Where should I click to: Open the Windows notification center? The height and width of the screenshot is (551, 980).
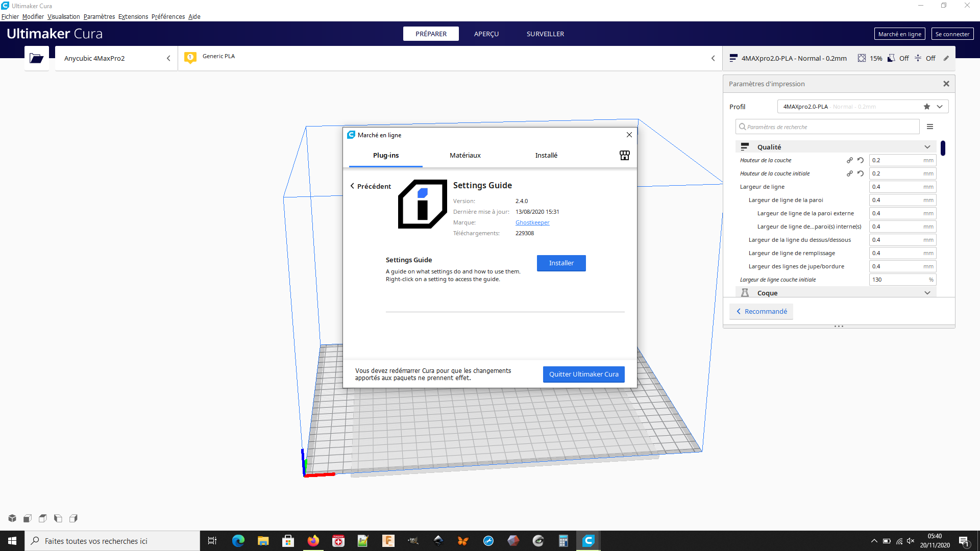[x=964, y=541]
